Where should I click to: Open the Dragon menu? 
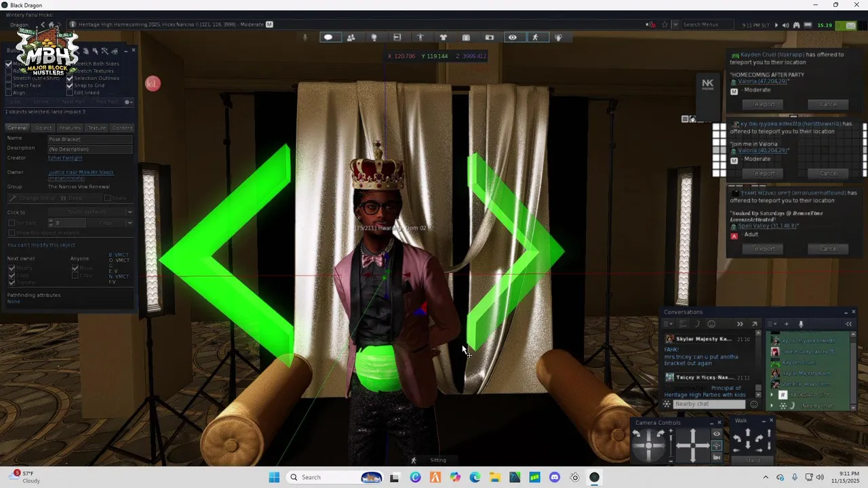coord(19,24)
